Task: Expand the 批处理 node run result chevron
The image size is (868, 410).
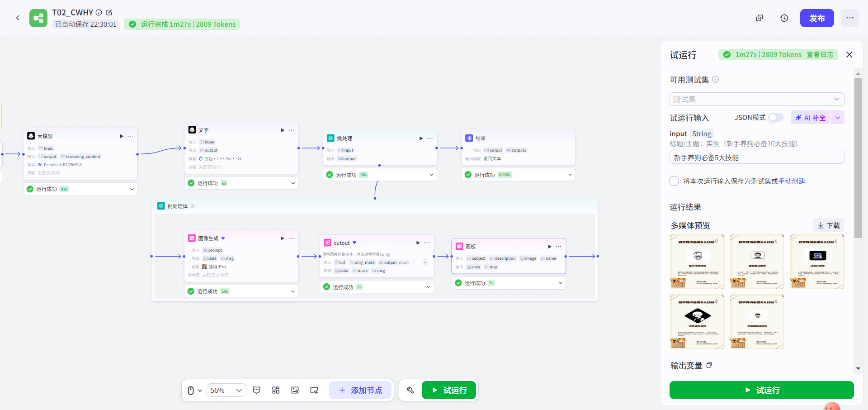Action: (431, 175)
